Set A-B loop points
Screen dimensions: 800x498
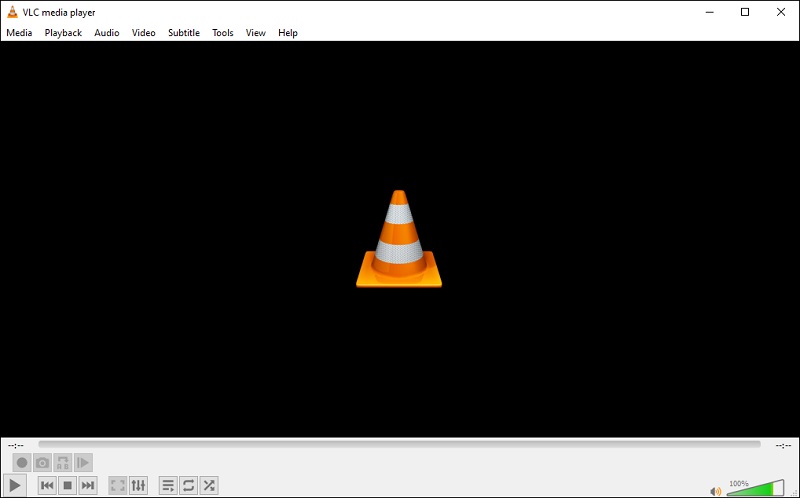point(63,463)
